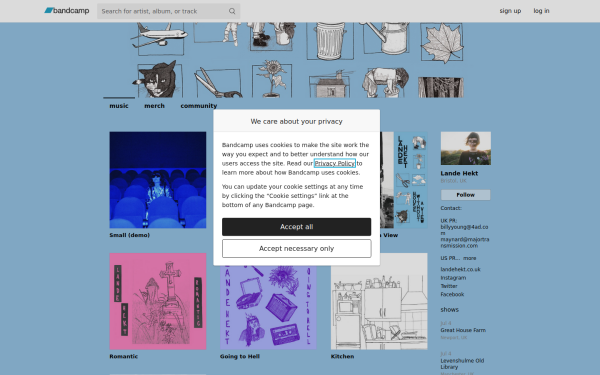Click the Lande Hekt artist photo
The height and width of the screenshot is (375, 600).
pyautogui.click(x=466, y=148)
